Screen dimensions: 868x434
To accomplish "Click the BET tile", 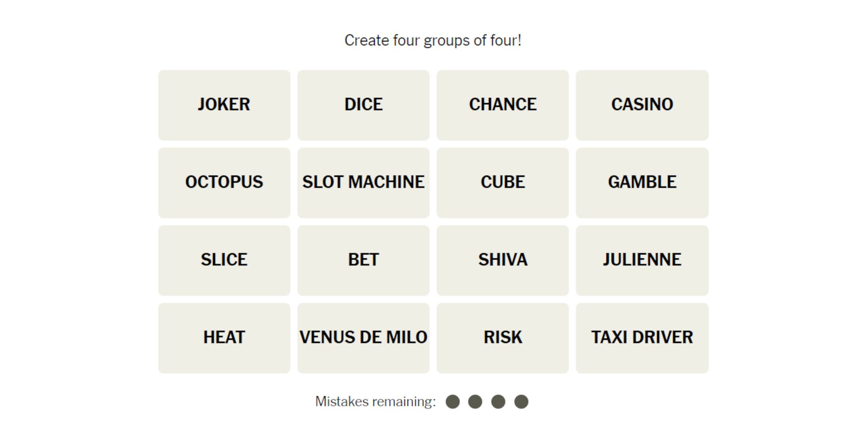I will pos(363,260).
